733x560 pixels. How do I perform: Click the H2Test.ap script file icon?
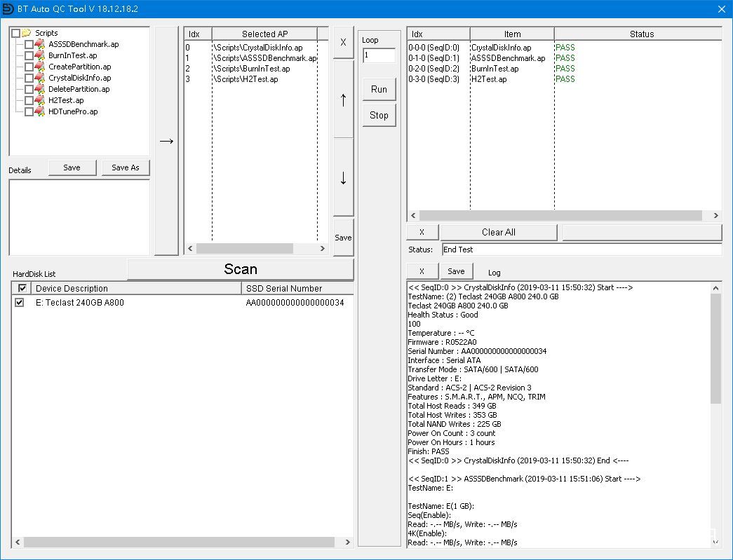pos(40,100)
